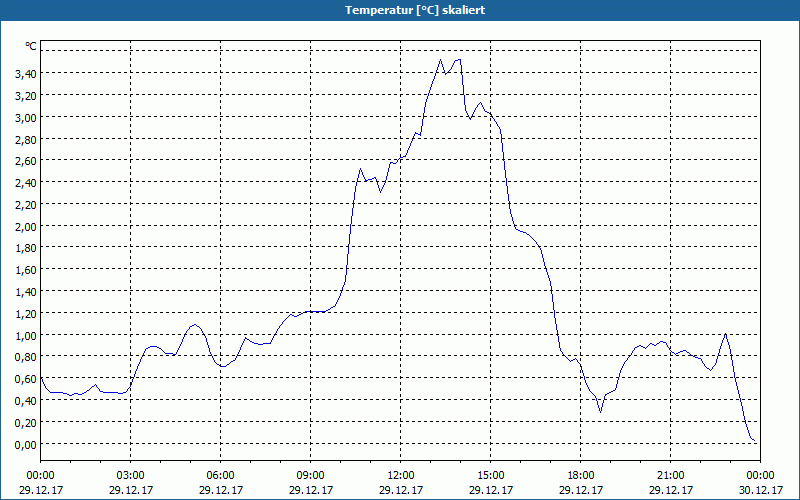Image resolution: width=800 pixels, height=500 pixels.
Task: Click the 2,60 y-axis label
Action: pyautogui.click(x=26, y=161)
